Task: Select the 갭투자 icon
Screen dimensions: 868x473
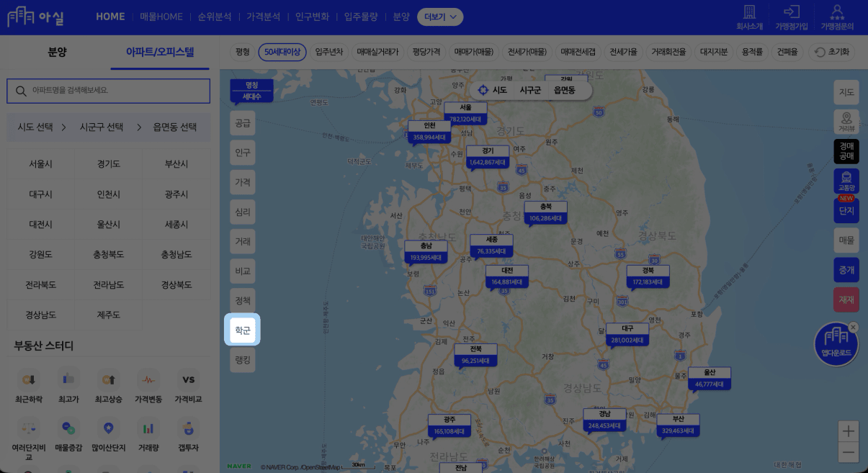Action: 188,430
